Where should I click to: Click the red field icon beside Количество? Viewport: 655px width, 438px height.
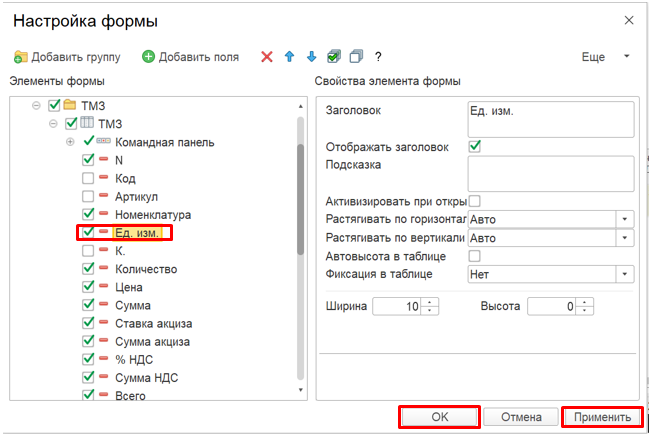103,268
